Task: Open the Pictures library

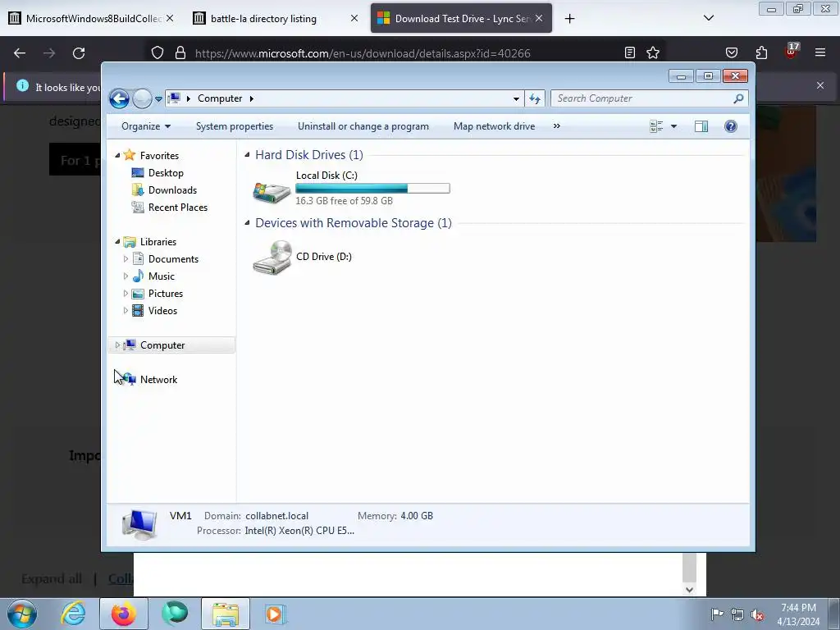Action: click(x=166, y=294)
